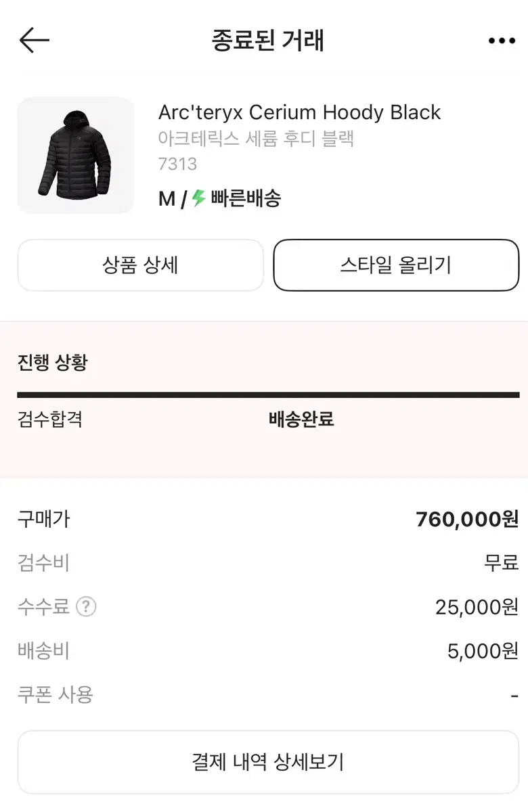Tap the Arc'teryx Cerium Hoody Black title

pyautogui.click(x=299, y=112)
